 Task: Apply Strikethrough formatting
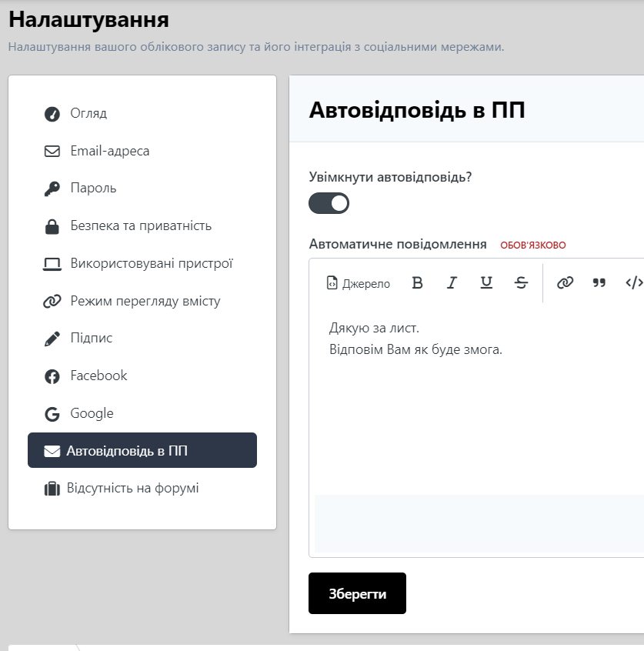click(521, 283)
